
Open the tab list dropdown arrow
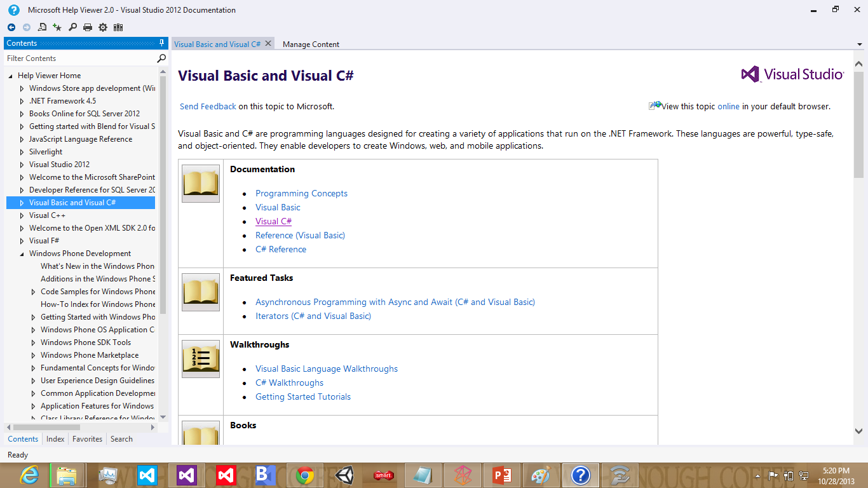[x=860, y=44]
